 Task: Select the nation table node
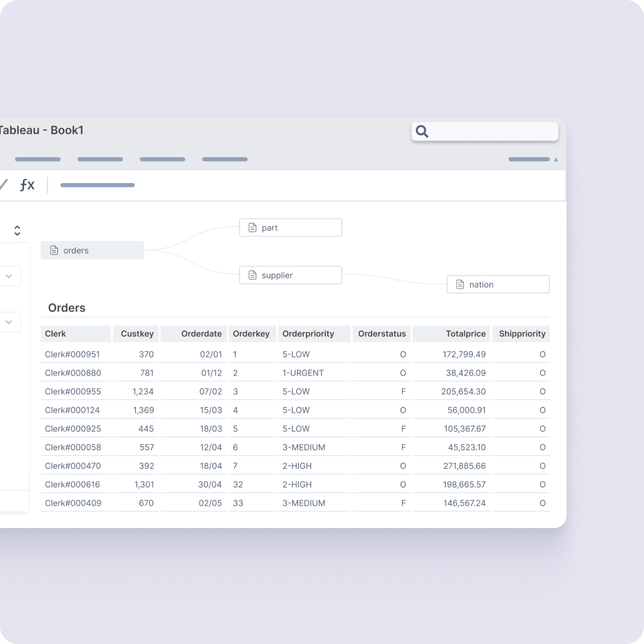[x=498, y=284]
